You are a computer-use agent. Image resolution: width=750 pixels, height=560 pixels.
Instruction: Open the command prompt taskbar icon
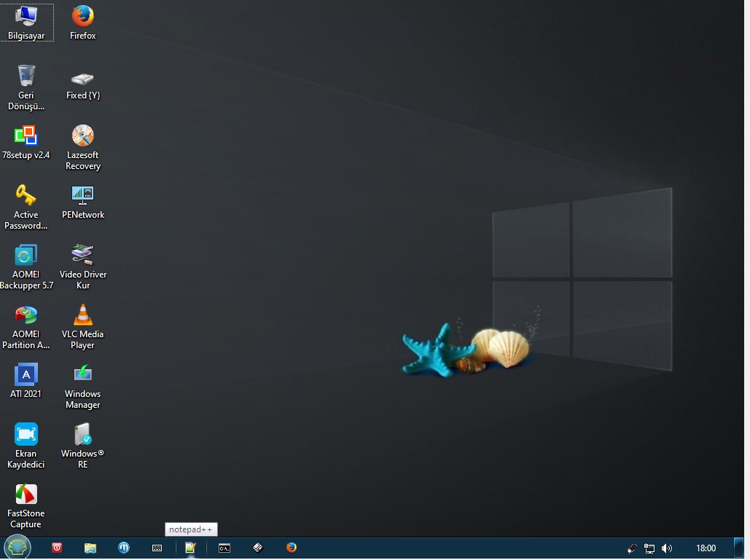[x=224, y=548]
